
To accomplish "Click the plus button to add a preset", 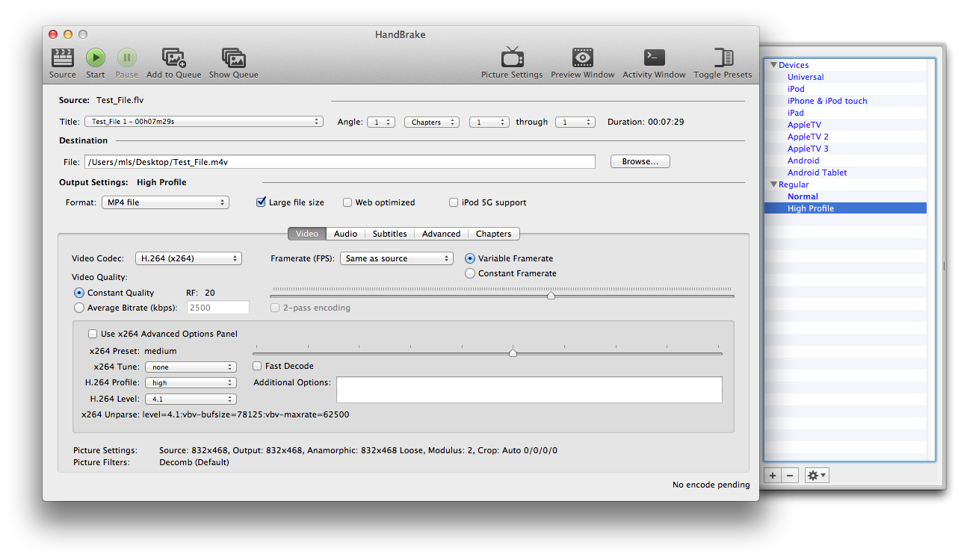I will [773, 475].
